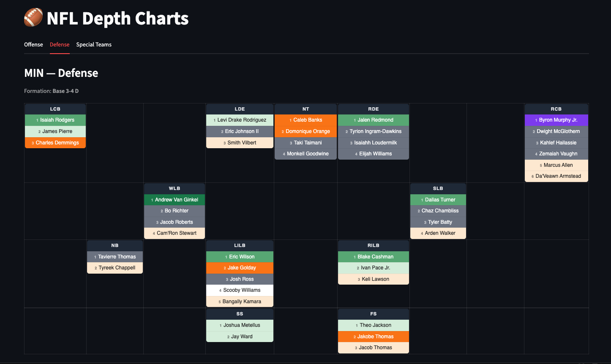Select Blake Cashman at RILB

coord(374,257)
